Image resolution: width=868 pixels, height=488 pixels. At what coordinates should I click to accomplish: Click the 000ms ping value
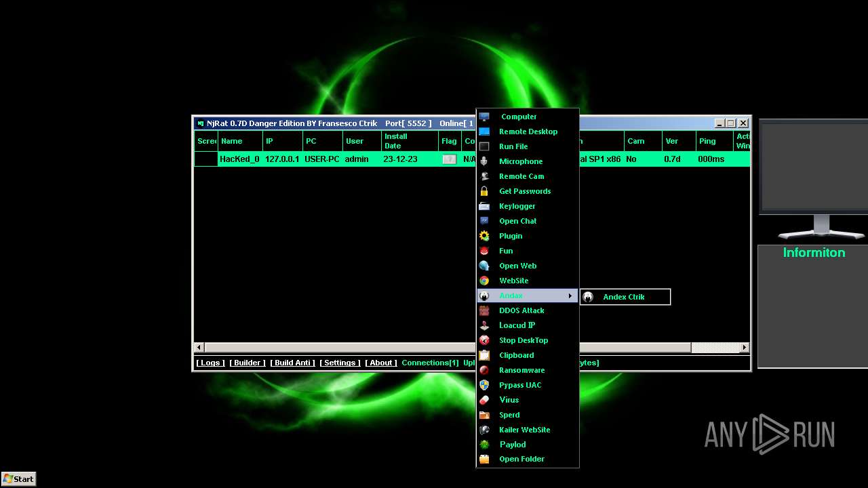pyautogui.click(x=711, y=159)
